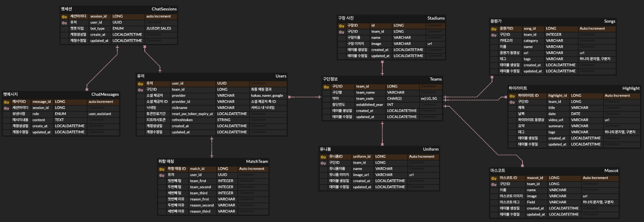Click the Teams table name header
Image resolution: width=644 pixels, height=222 pixels.
click(435, 79)
